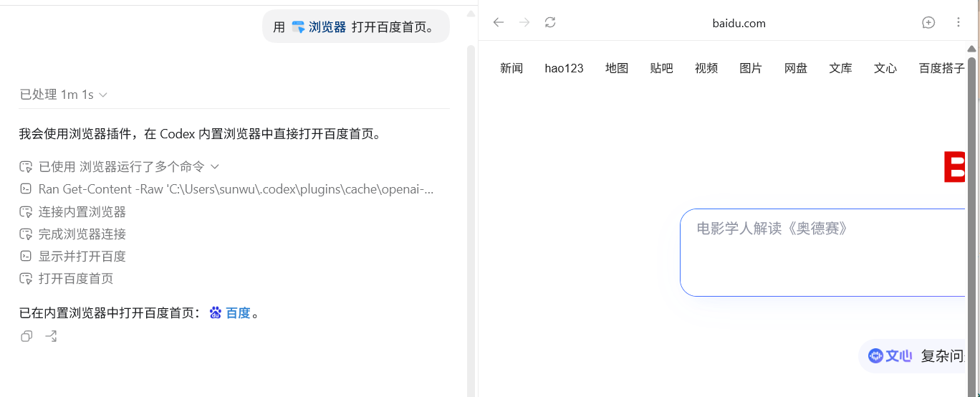Screen dimensions: 980x397
Task: Click the circled plus icon in browser toolbar
Action: pos(928,22)
